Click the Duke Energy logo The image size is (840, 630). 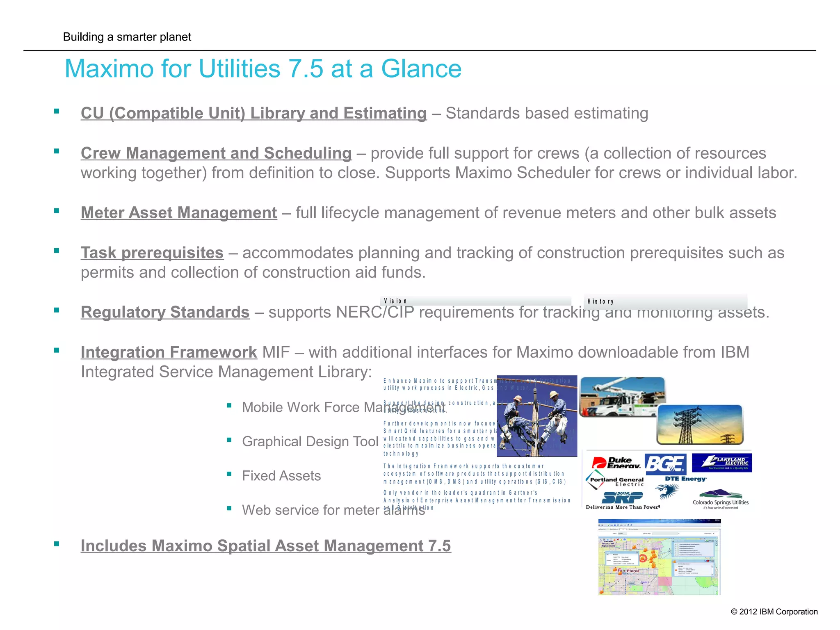617,463
